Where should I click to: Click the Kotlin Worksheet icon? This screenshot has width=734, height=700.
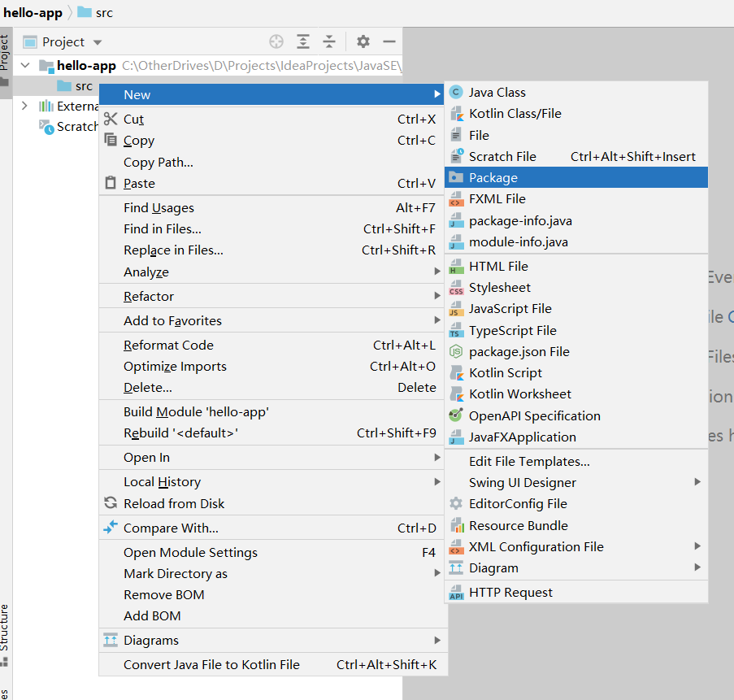456,393
